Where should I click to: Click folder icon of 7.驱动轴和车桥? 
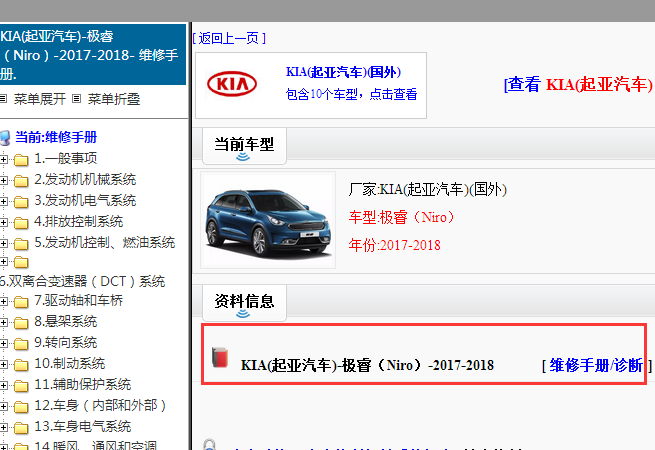(21, 301)
